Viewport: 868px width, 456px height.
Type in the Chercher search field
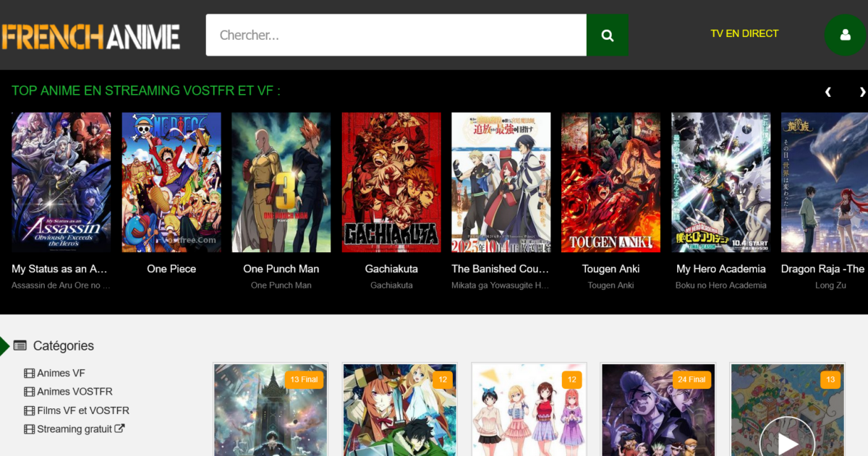(396, 35)
